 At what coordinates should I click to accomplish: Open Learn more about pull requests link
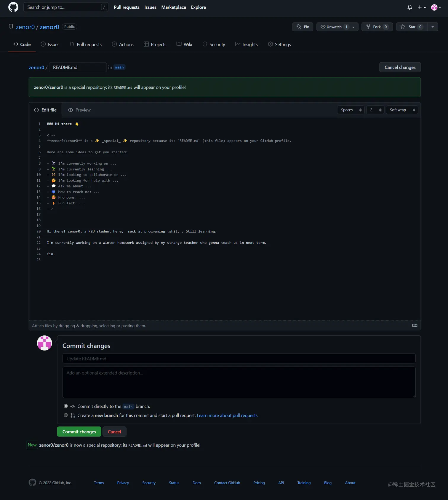coord(228,415)
